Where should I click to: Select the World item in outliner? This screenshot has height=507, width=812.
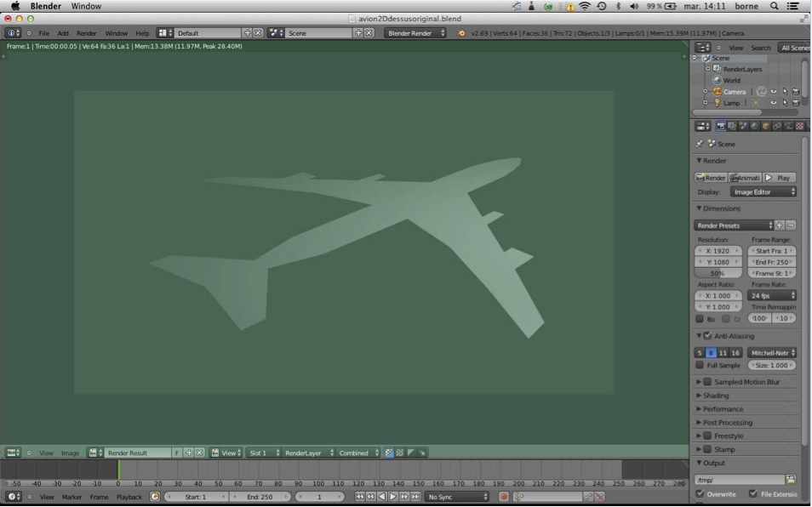coord(731,81)
